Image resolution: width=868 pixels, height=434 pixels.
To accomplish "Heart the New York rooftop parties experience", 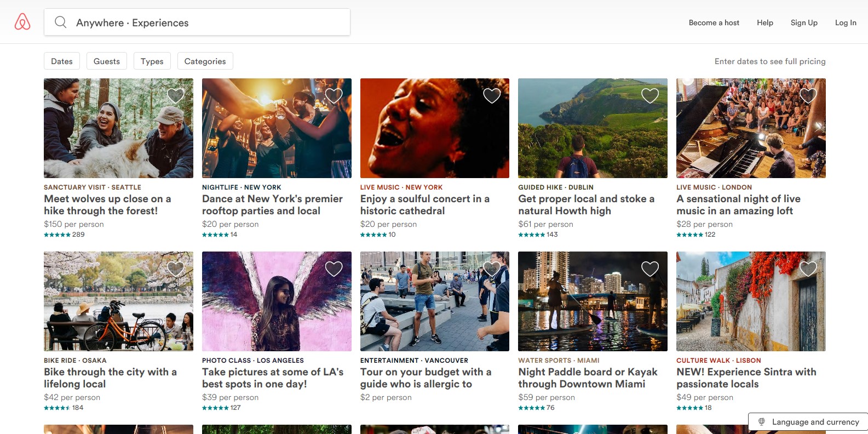I will point(334,96).
